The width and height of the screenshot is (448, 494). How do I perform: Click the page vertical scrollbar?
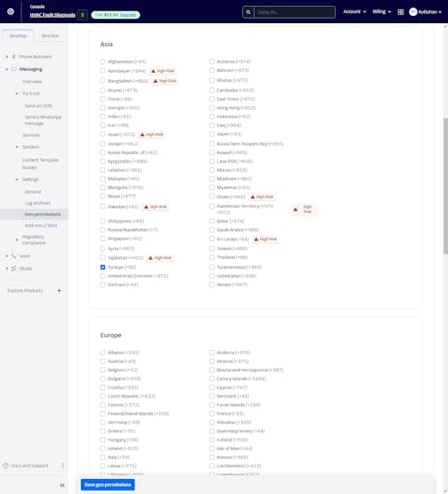point(445,186)
